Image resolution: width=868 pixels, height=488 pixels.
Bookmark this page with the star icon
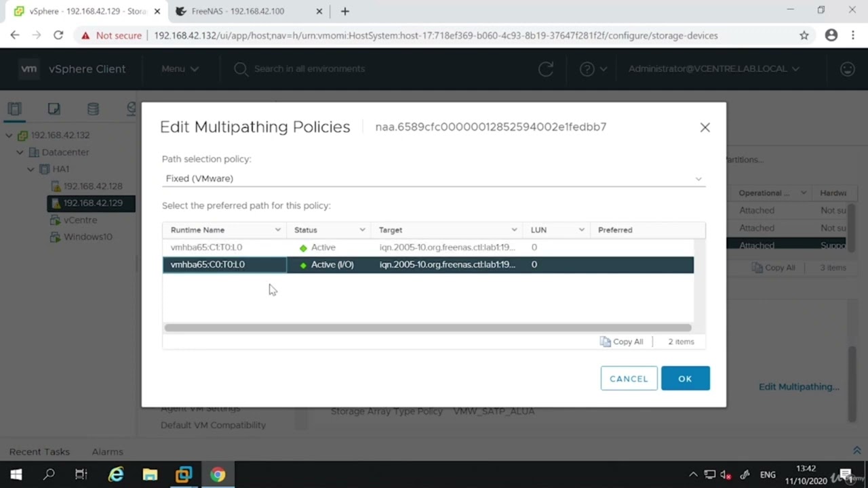tap(804, 35)
